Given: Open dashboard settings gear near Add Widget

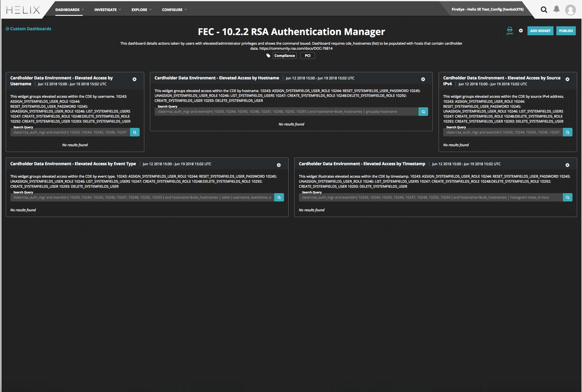Looking at the screenshot, I should click(x=521, y=31).
